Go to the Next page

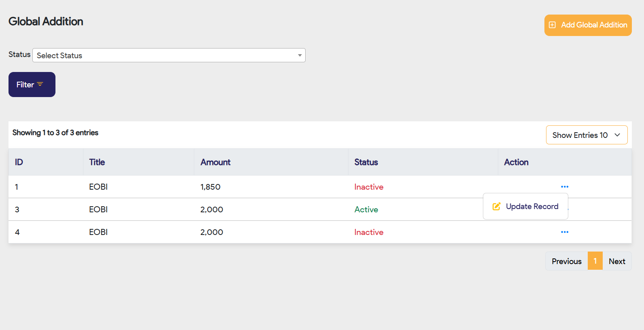[617, 261]
